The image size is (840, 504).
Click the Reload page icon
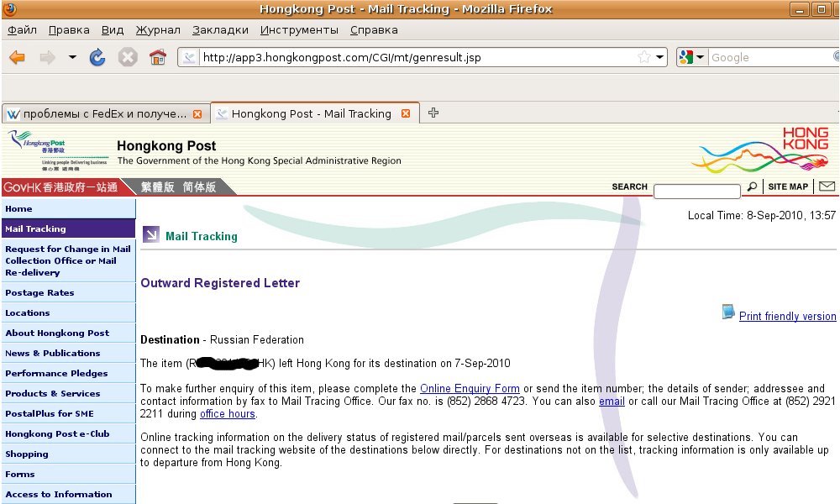coord(97,57)
